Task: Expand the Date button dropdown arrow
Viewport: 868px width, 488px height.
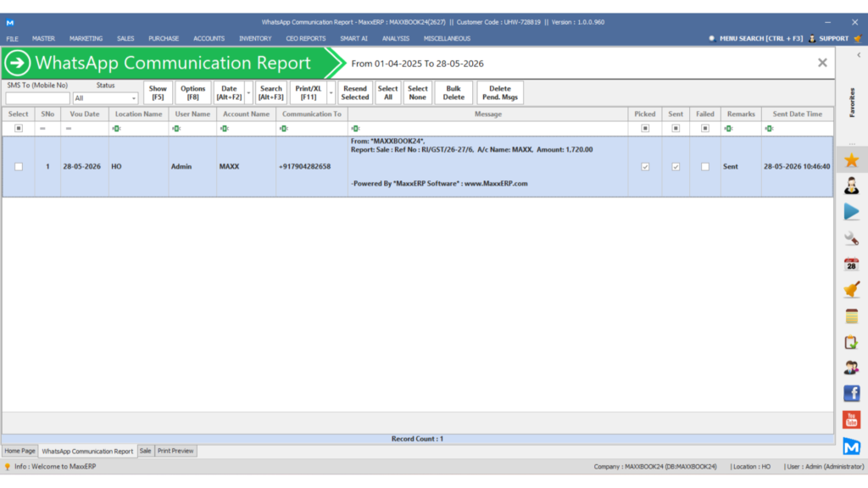Action: (248, 93)
